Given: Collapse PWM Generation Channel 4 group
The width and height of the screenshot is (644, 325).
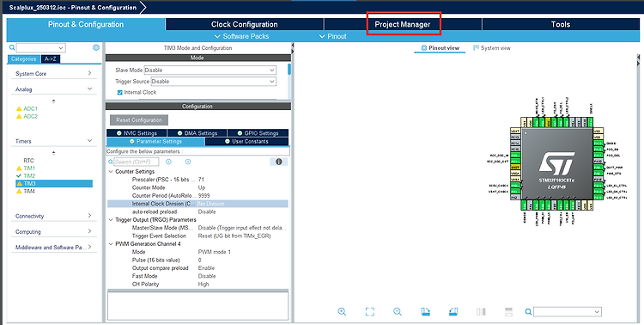Looking at the screenshot, I should point(111,244).
